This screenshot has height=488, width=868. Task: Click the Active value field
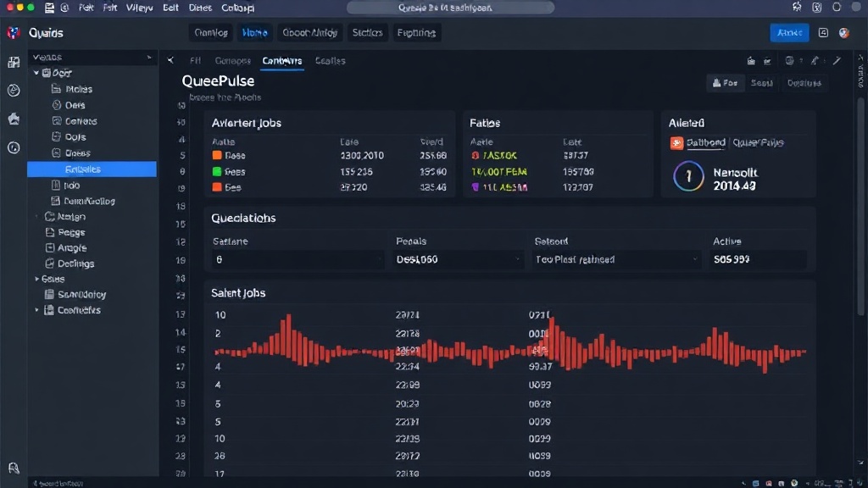tap(757, 259)
